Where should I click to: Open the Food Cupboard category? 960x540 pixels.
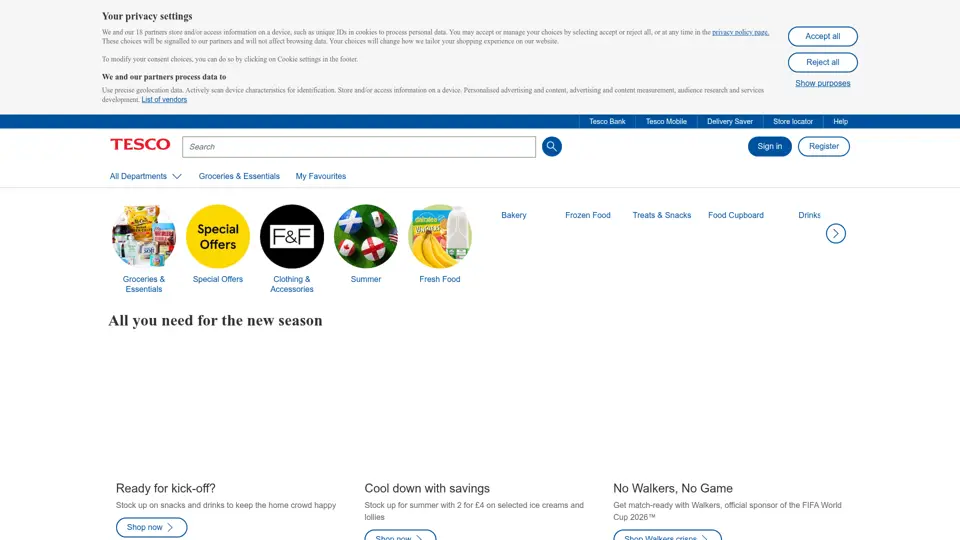[736, 216]
